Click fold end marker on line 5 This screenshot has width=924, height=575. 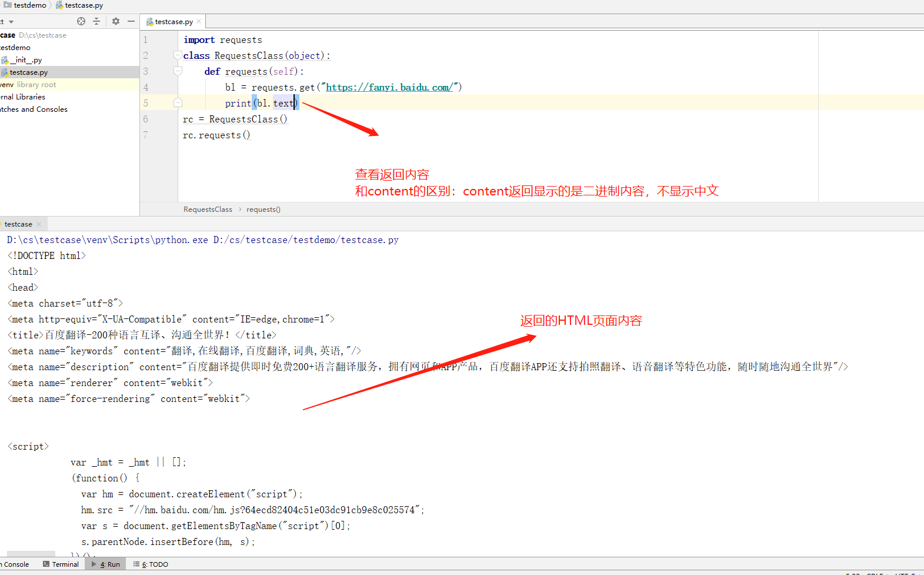coord(178,103)
